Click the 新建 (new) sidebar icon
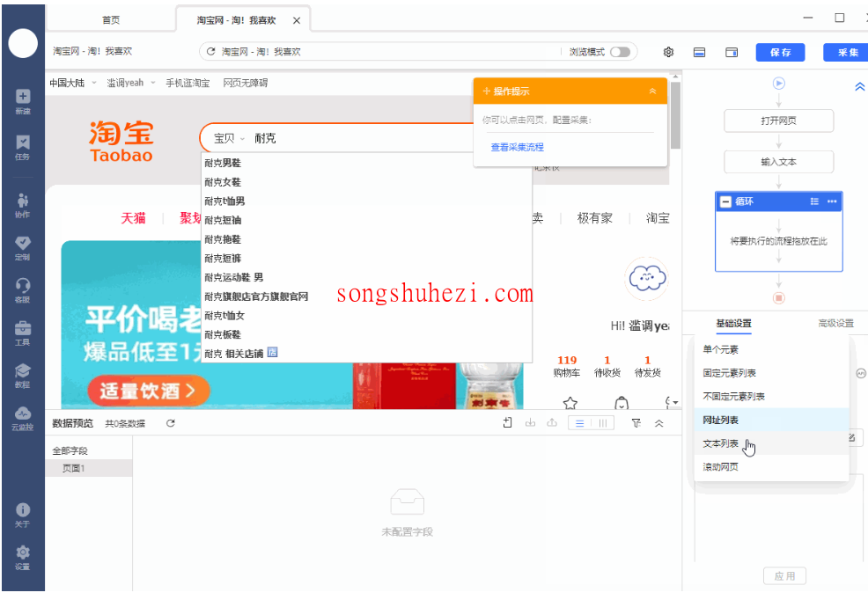868x600 pixels. point(23,102)
